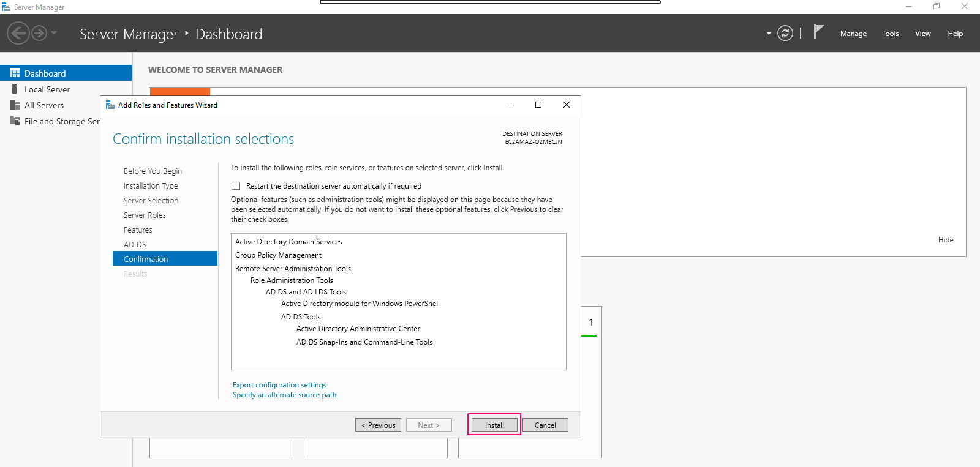Image resolution: width=980 pixels, height=467 pixels.
Task: Click Group Policy Management in the list
Action: click(278, 255)
